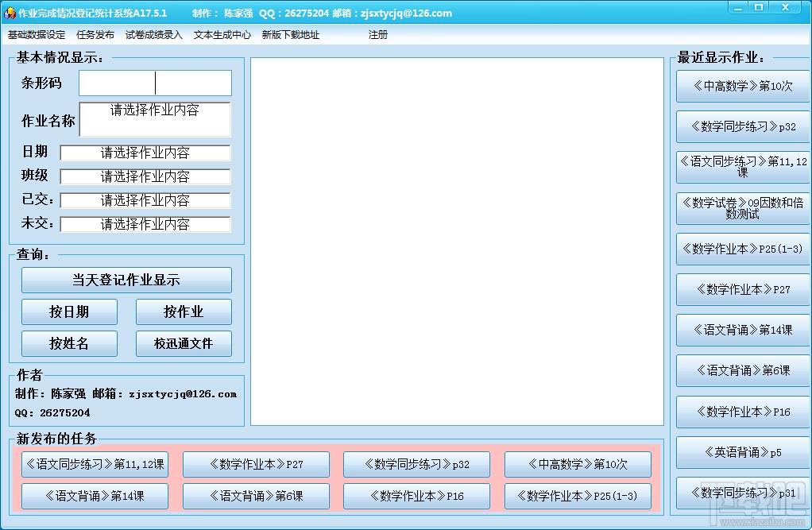Viewport: 812px width, 530px height.
Task: Open the 注册 menu
Action: click(x=378, y=35)
